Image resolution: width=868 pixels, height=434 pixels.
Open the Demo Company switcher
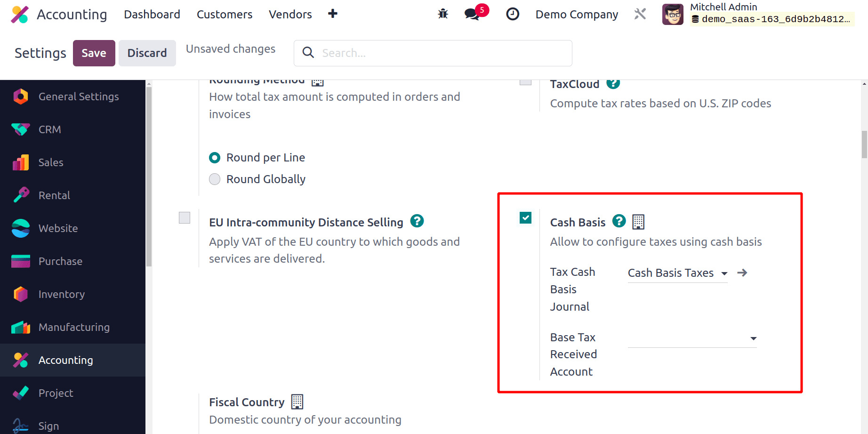pyautogui.click(x=576, y=15)
